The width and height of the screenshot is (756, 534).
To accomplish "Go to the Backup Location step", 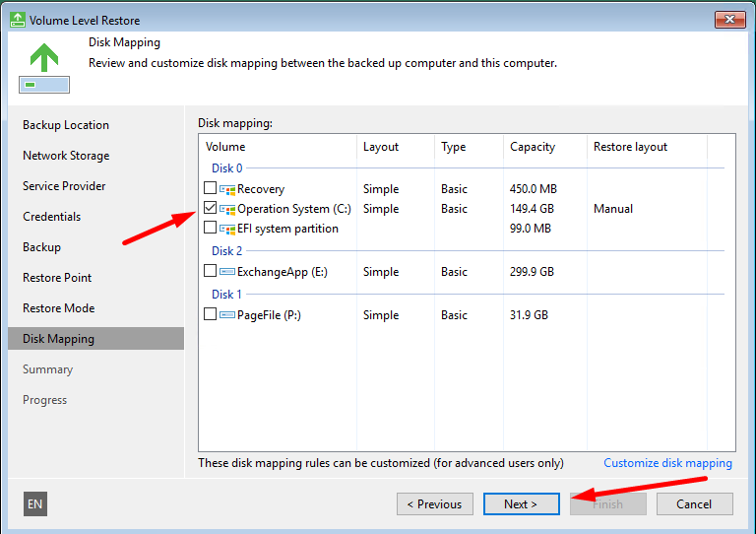I will [x=66, y=125].
